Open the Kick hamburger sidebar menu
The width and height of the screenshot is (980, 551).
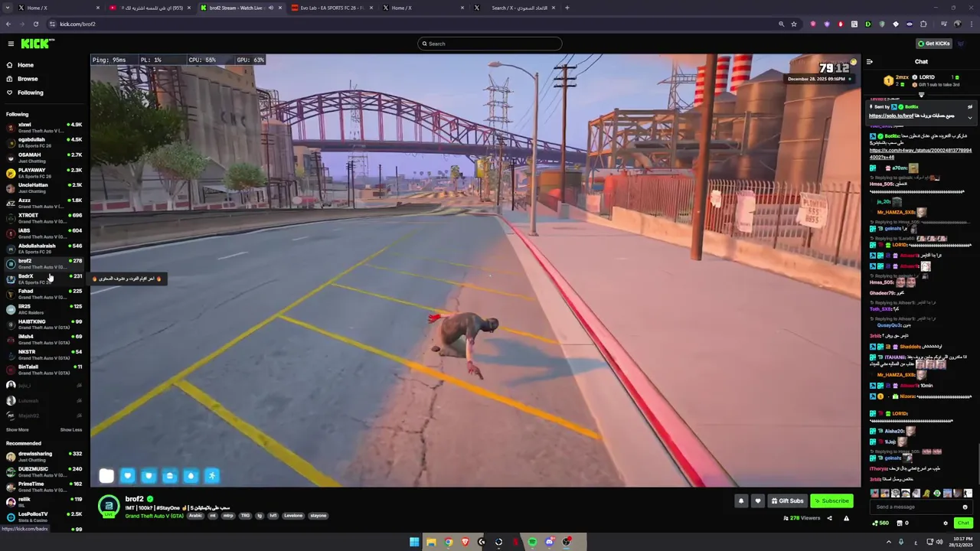[x=10, y=44]
